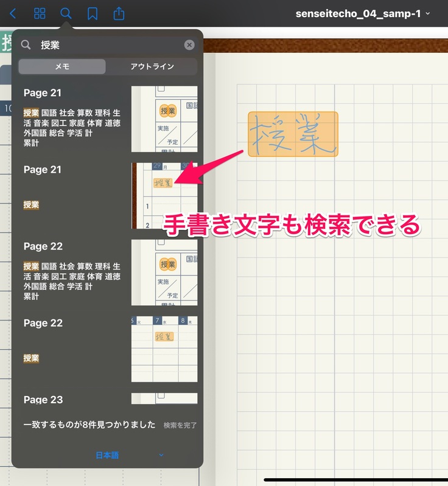This screenshot has height=486, width=448.
Task: Tap the highlighted handwritten 授業 on the page
Action: (293, 134)
